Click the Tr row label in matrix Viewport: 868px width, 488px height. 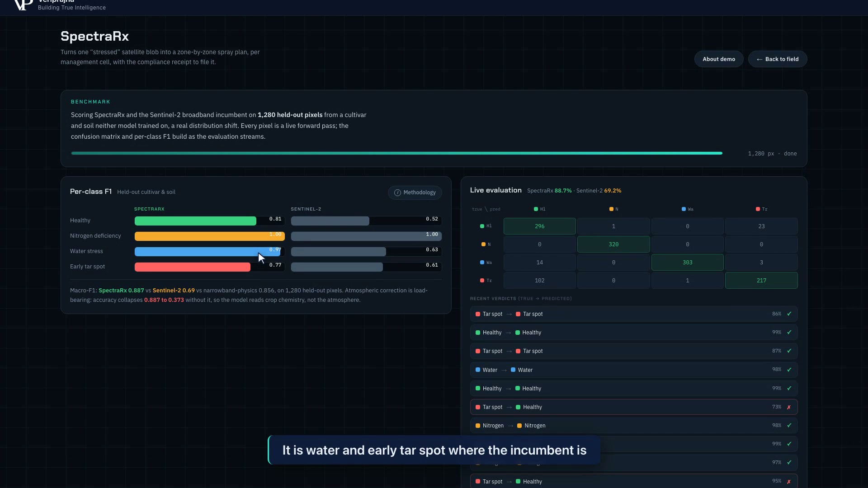click(486, 281)
